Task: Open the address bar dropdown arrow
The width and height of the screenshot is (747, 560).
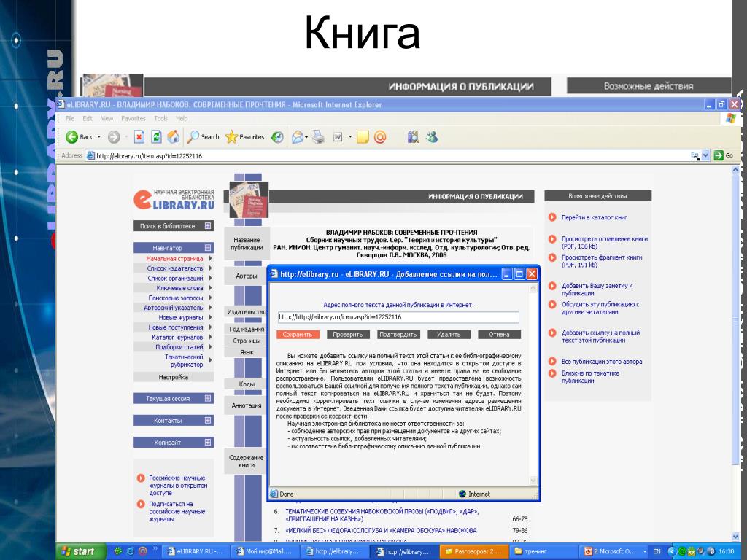Action: point(705,156)
